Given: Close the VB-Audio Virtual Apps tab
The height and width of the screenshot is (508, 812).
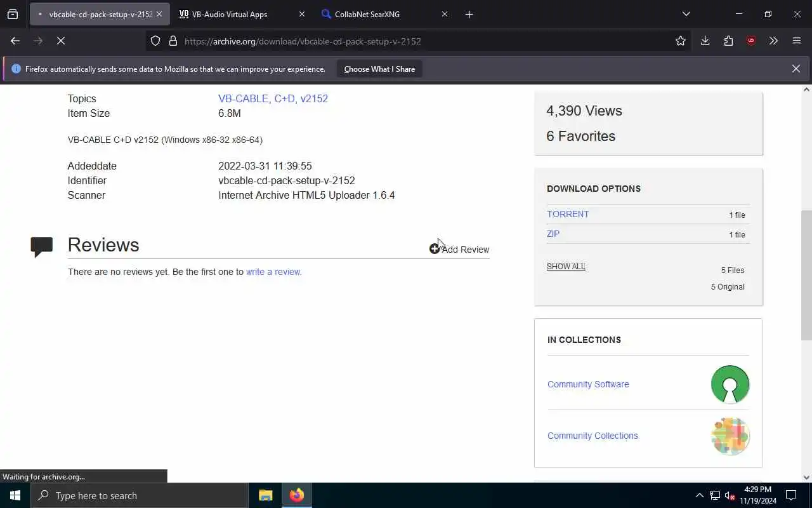Looking at the screenshot, I should tap(301, 14).
